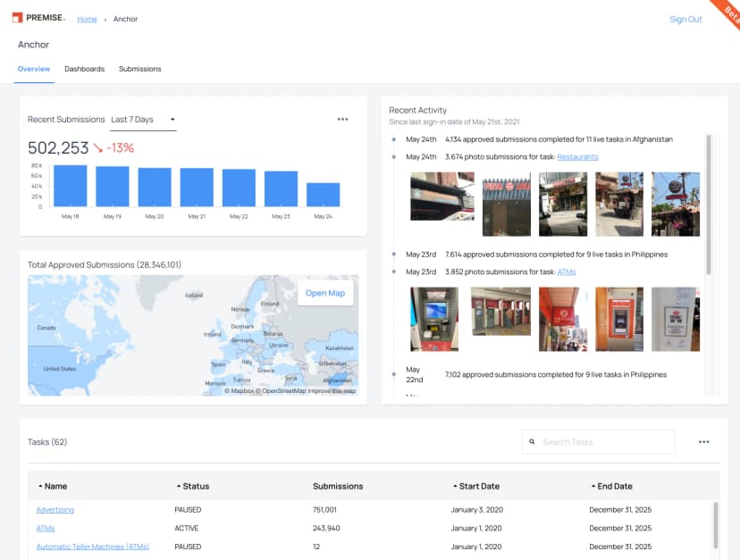Click the Premise logo icon
The width and height of the screenshot is (740, 560).
click(x=17, y=15)
